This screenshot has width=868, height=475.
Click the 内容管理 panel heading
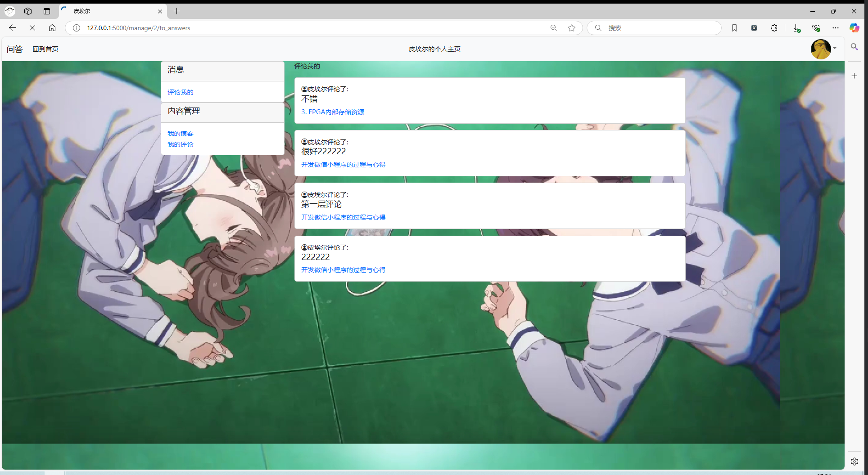coord(184,111)
